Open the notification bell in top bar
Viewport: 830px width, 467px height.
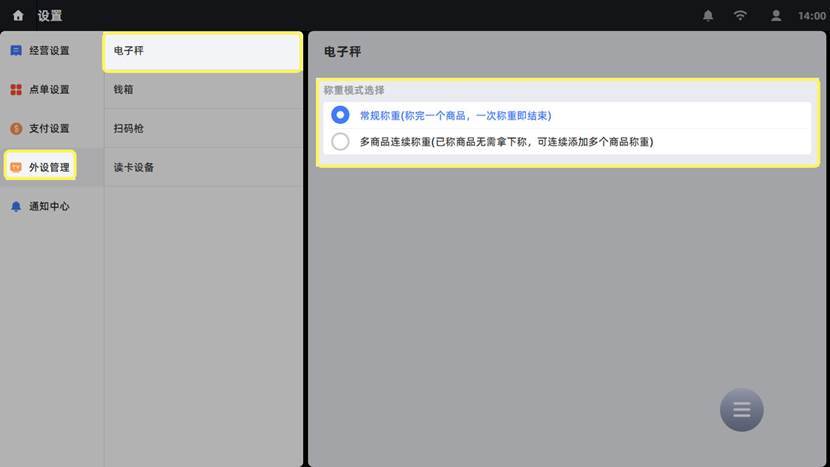[x=708, y=15]
